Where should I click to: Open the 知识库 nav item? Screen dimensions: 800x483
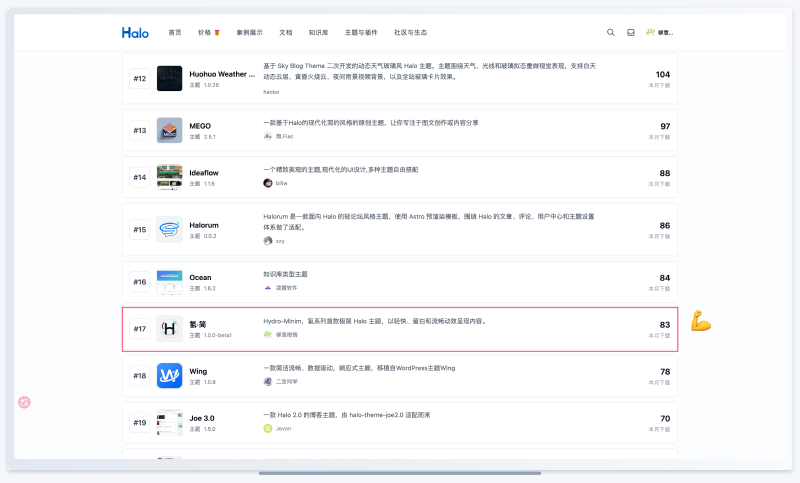coord(318,32)
